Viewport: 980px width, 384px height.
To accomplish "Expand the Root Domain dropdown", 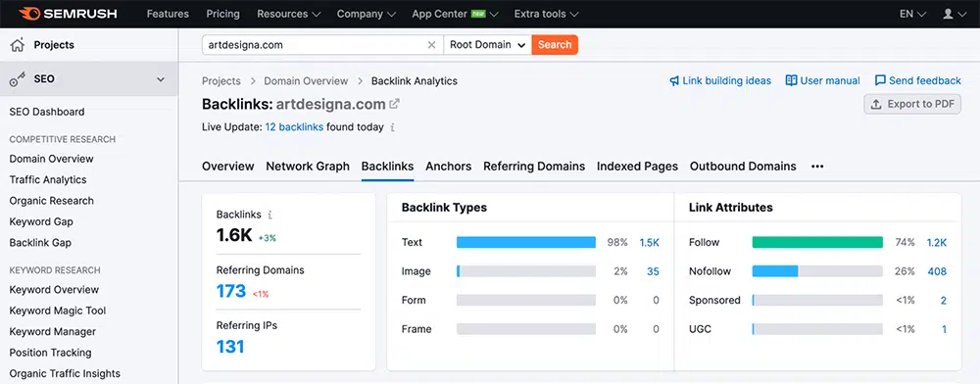I will (x=487, y=45).
